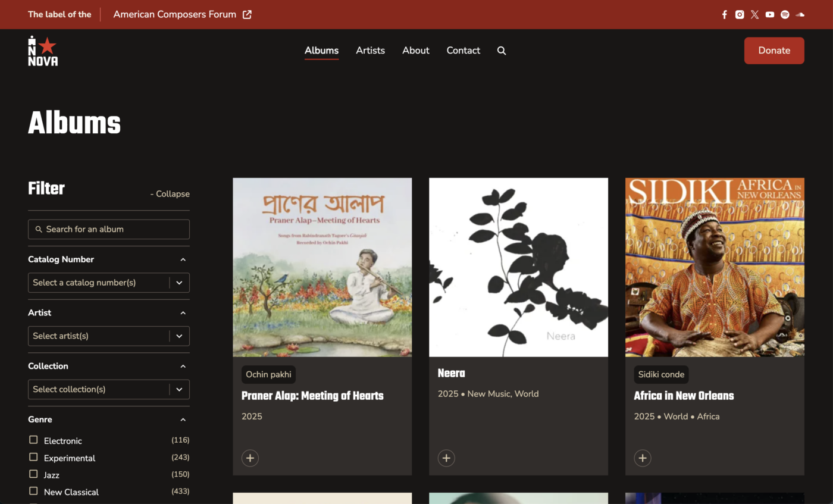
Task: Click plus icon on Praner Alap card
Action: point(250,458)
